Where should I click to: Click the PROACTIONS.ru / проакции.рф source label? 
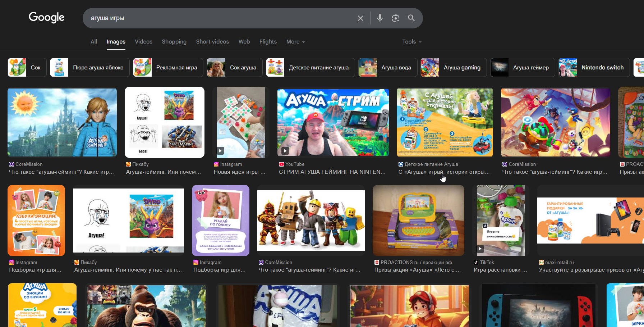[413, 262]
